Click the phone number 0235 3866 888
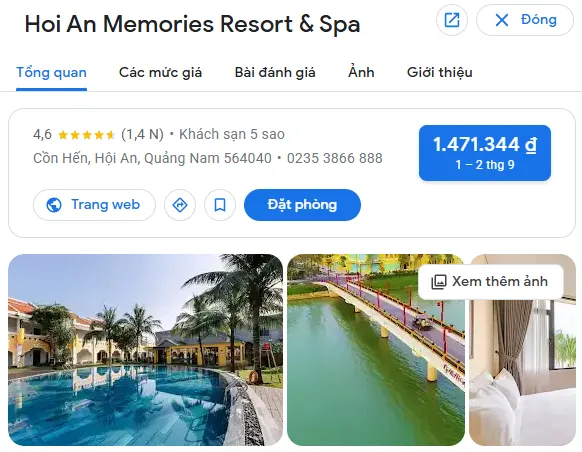This screenshot has width=582, height=452. (334, 158)
